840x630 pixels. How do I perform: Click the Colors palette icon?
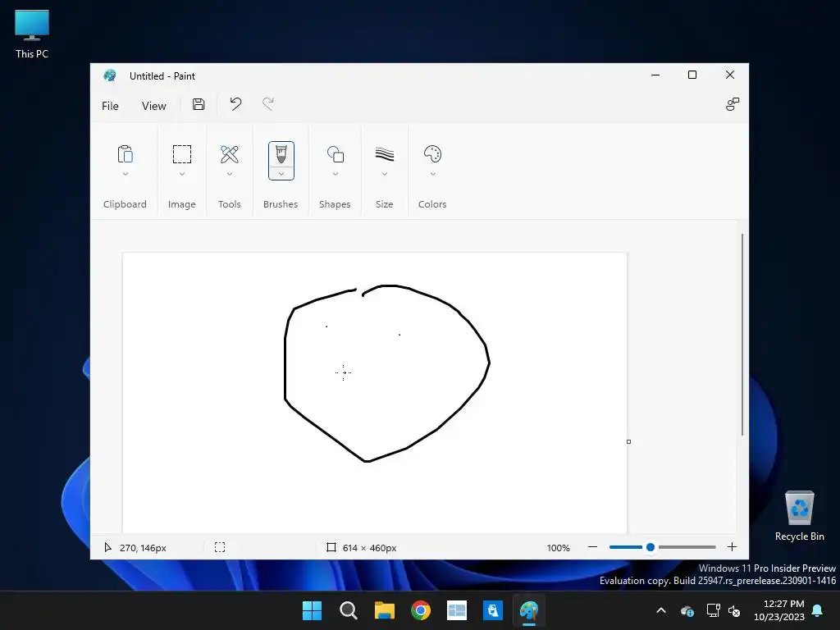point(432,154)
